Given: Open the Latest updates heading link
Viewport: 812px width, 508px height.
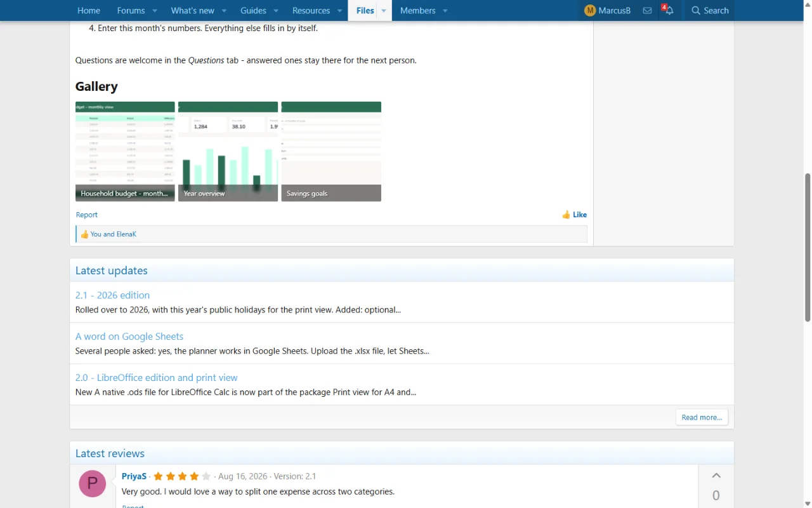Looking at the screenshot, I should click(112, 271).
